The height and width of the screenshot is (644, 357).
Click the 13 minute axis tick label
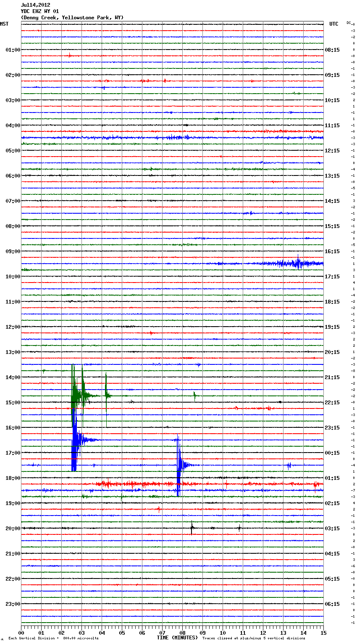(x=283, y=633)
